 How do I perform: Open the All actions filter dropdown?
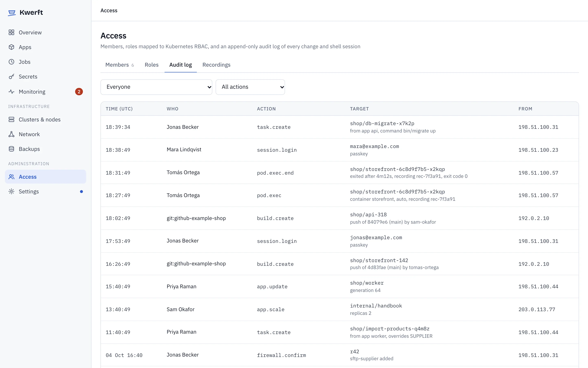tap(250, 87)
